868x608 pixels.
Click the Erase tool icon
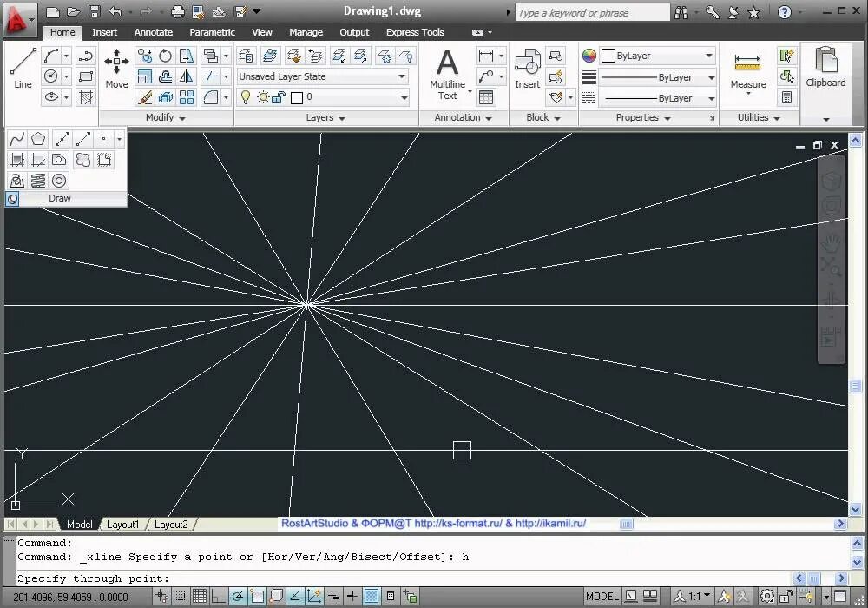pos(144,97)
